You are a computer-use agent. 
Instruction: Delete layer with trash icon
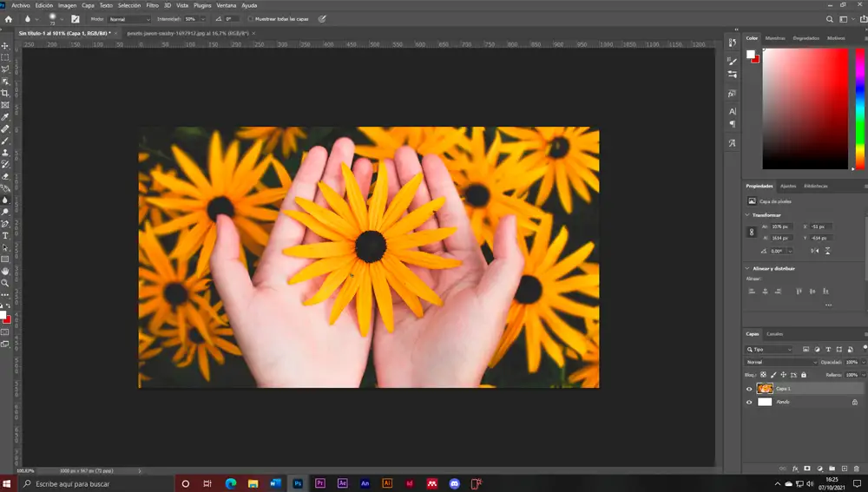pos(857,469)
